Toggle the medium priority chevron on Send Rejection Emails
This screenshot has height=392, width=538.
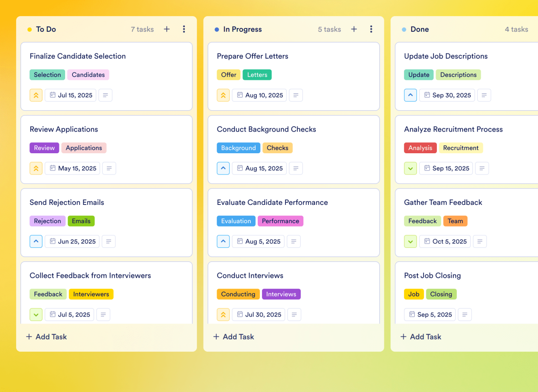[x=36, y=241]
